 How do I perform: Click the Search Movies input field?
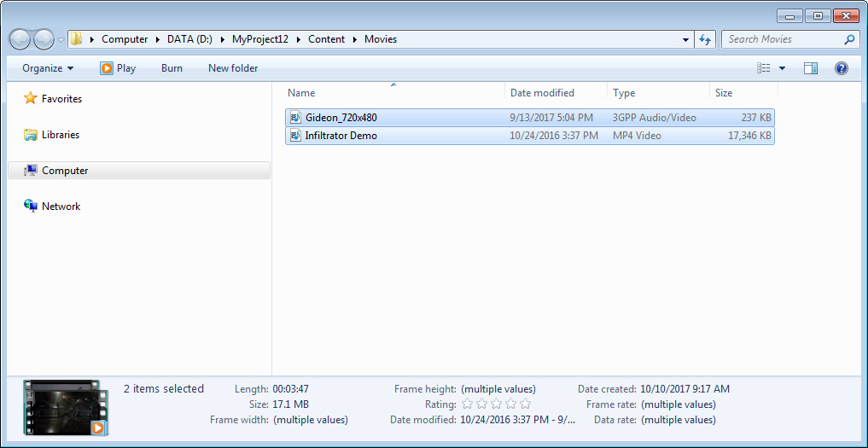[781, 39]
